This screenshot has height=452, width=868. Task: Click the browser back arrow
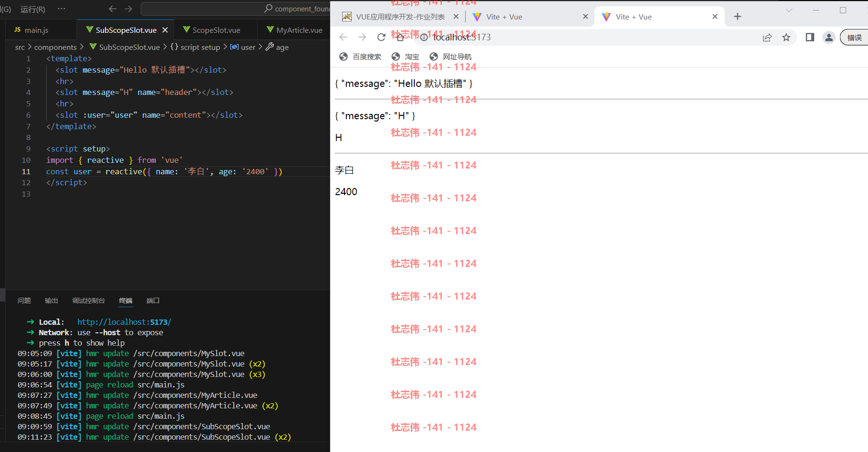[x=343, y=37]
